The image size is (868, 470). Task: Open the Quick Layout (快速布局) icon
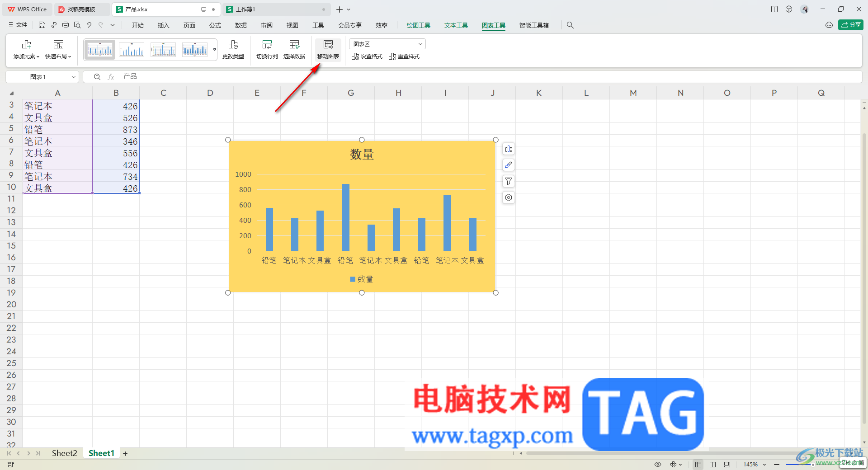pyautogui.click(x=58, y=45)
